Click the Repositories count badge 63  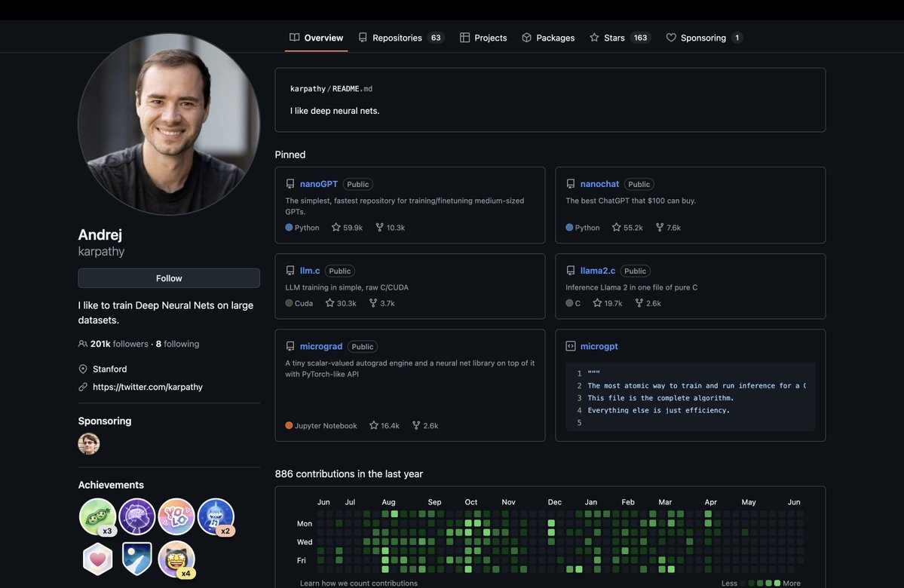436,38
